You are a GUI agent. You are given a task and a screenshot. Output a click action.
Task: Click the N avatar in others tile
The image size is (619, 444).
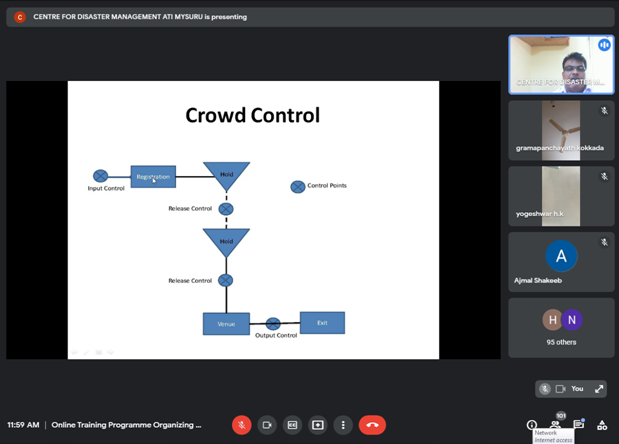[572, 320]
